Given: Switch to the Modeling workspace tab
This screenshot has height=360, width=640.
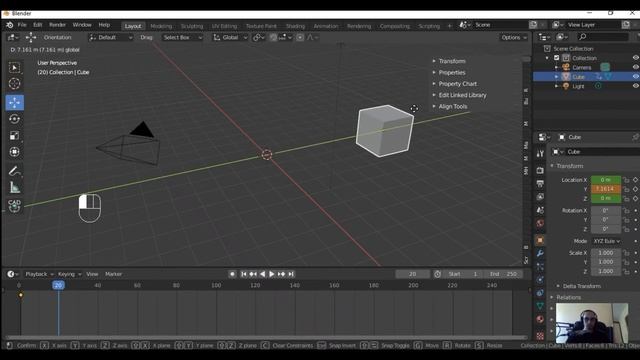Looking at the screenshot, I should point(161,26).
